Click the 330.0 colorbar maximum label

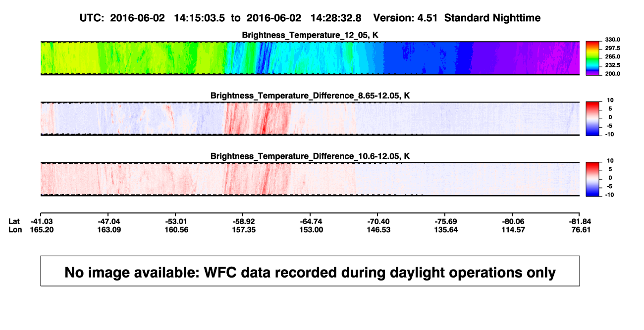[612, 40]
